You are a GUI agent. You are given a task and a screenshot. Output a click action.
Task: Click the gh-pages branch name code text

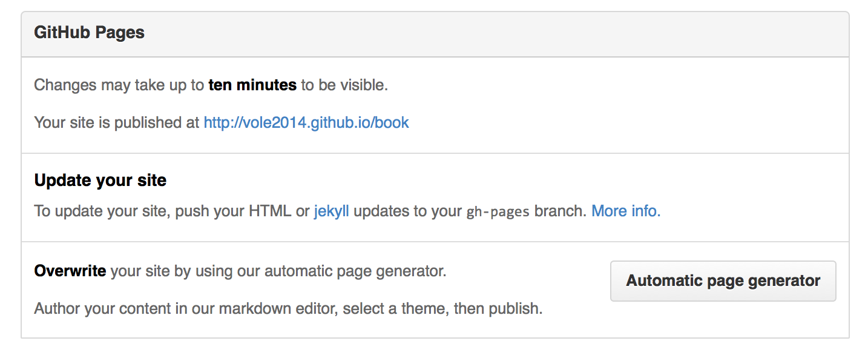tap(498, 212)
